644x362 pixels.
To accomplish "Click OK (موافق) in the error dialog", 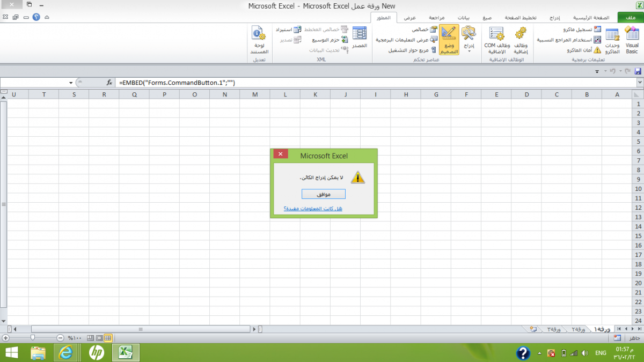I will pos(324,194).
